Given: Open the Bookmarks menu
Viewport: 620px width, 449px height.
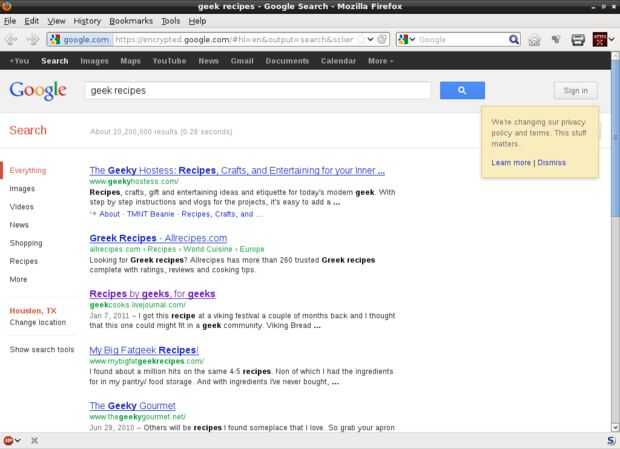Looking at the screenshot, I should click(x=131, y=21).
